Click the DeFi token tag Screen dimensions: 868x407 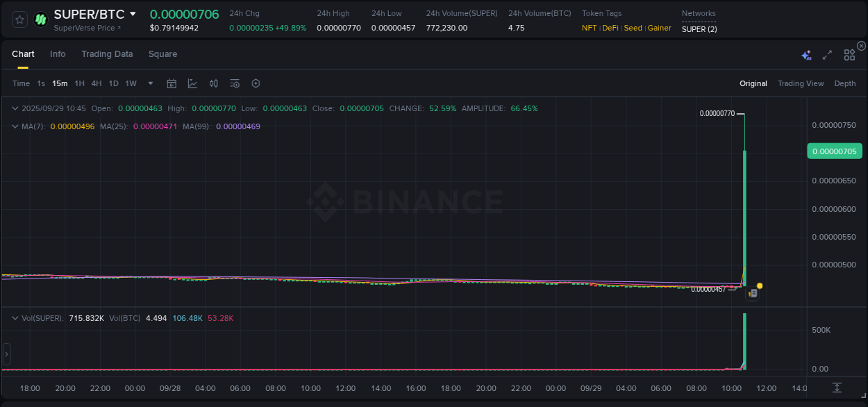coord(610,28)
